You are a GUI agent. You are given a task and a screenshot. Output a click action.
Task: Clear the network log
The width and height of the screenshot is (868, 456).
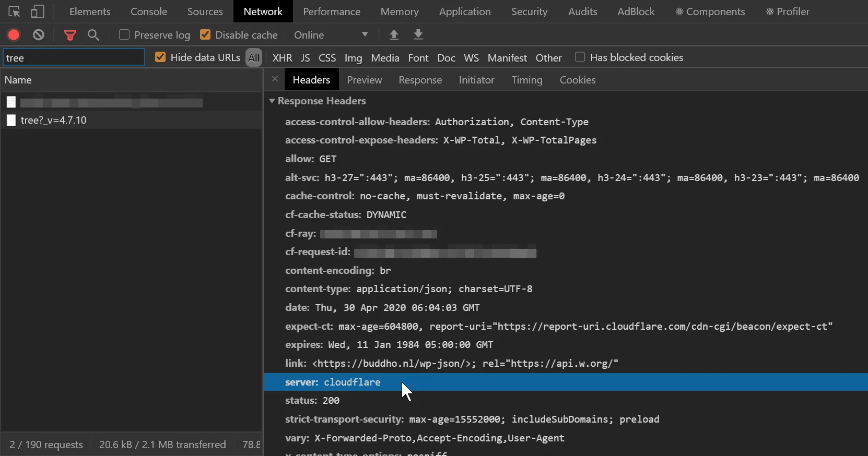(39, 35)
